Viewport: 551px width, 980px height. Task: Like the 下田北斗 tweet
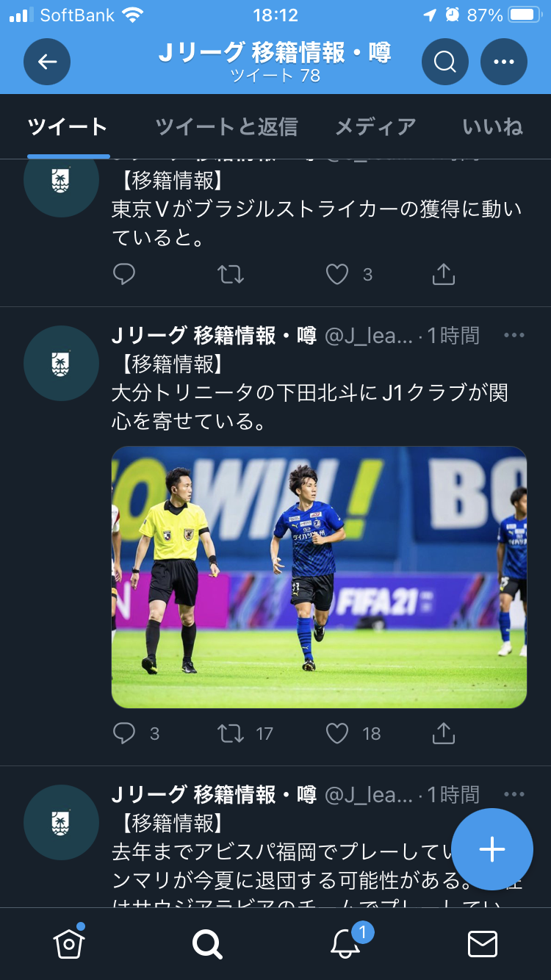click(337, 733)
